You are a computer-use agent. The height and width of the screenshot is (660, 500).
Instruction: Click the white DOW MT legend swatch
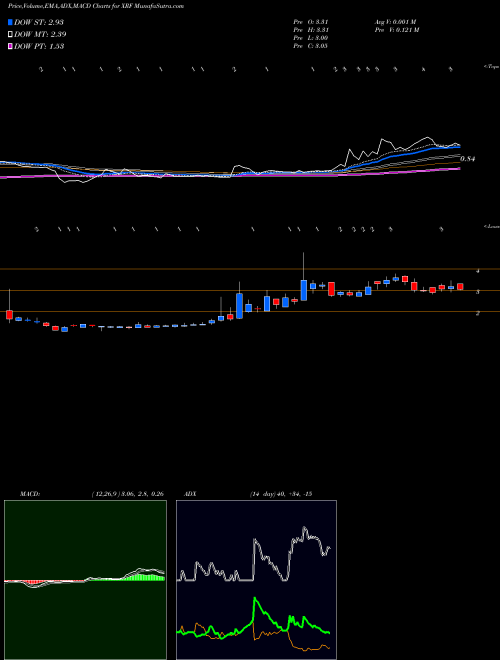point(10,35)
